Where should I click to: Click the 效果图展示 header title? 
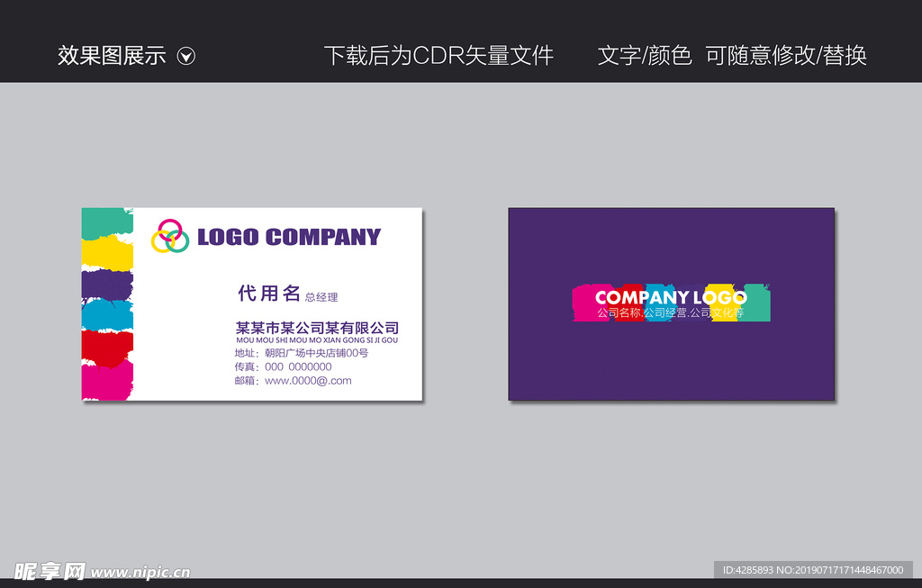(x=112, y=56)
